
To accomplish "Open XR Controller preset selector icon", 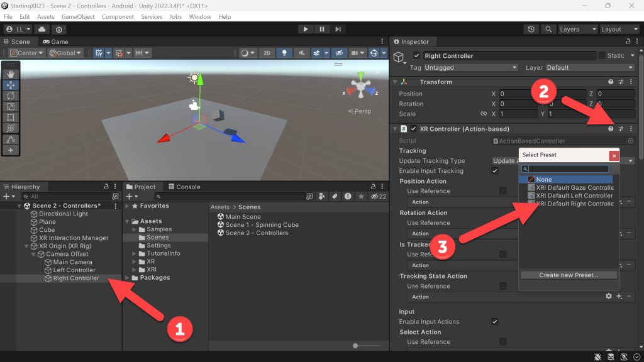I will click(x=621, y=129).
